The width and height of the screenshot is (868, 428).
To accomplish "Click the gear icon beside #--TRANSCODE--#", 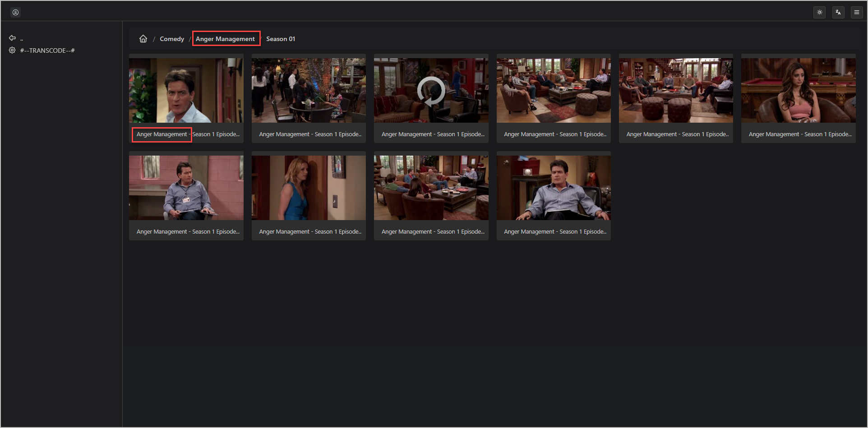I will (x=12, y=51).
